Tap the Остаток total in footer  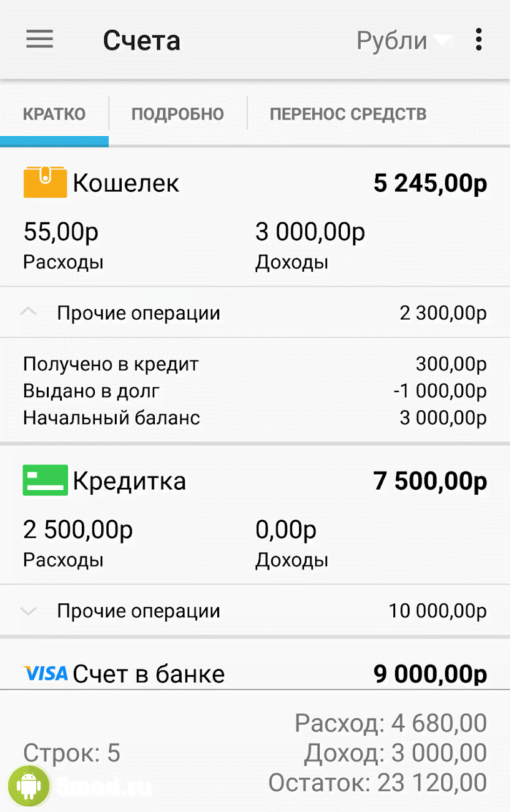(377, 782)
